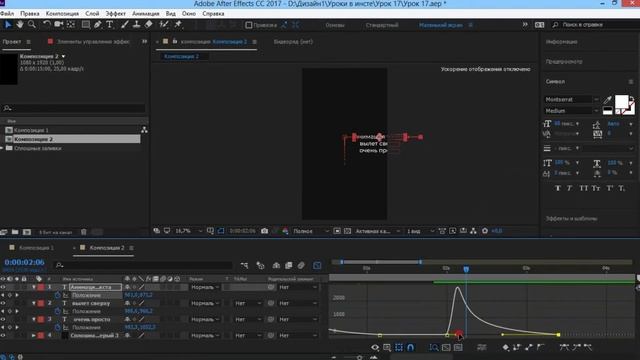Click the composition mini-flowchart icon in timeline
640x360 pixels.
coord(244,265)
